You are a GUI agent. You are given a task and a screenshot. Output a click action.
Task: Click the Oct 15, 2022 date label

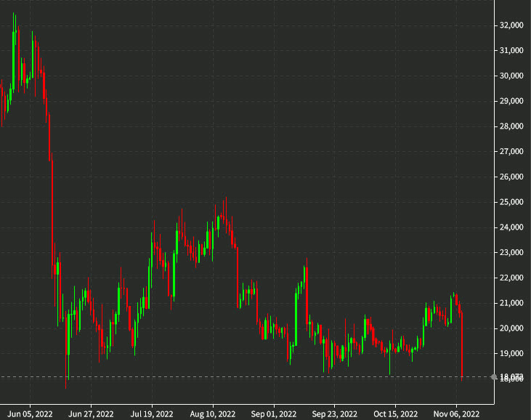(396, 412)
